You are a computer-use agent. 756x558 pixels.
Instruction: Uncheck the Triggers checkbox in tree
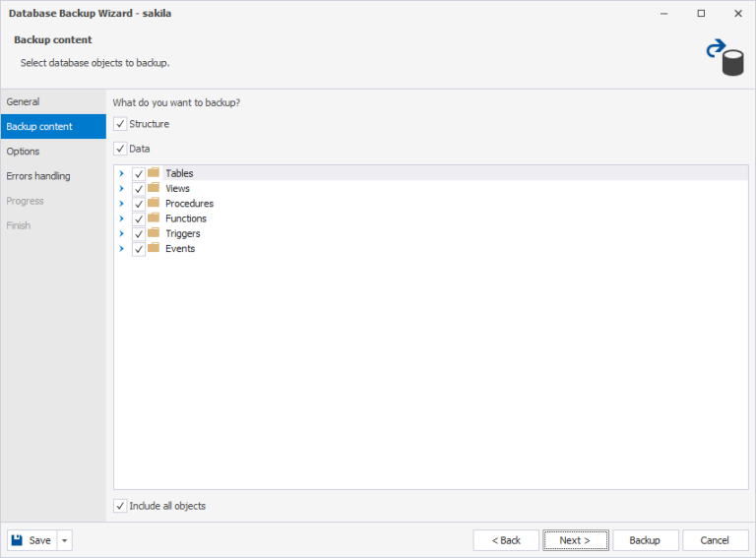click(x=139, y=234)
